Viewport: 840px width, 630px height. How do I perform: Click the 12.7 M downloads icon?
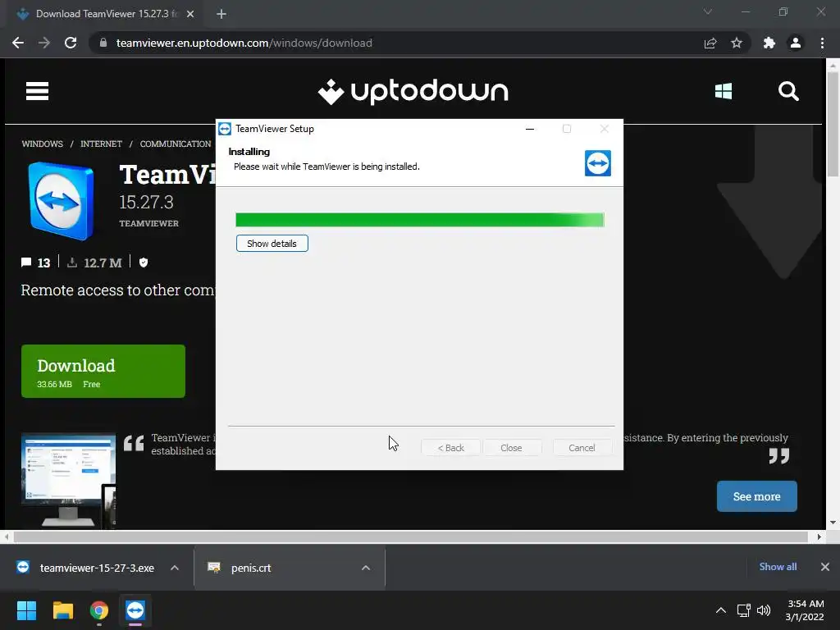pos(72,262)
